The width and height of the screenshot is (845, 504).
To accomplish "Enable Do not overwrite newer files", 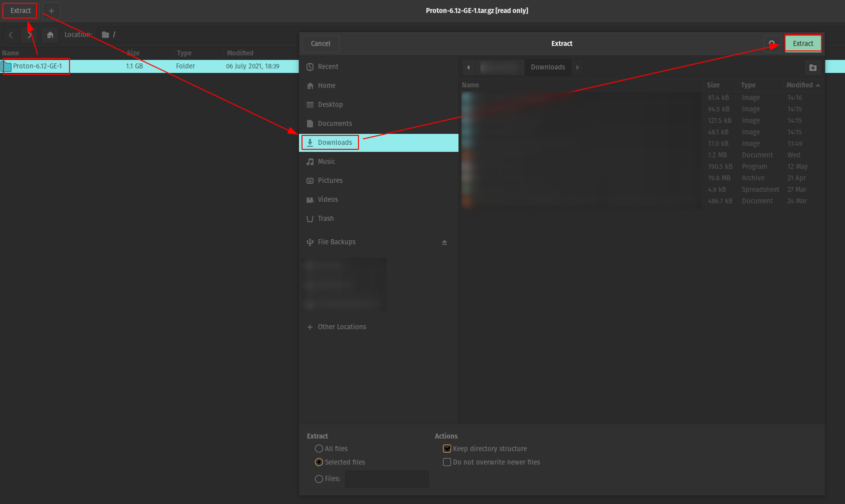I will tap(491, 462).
